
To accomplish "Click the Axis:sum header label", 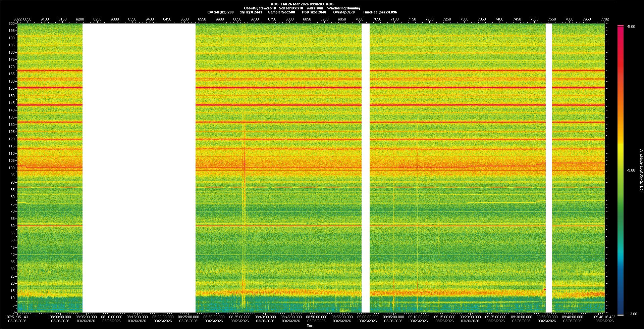I will click(315, 8).
